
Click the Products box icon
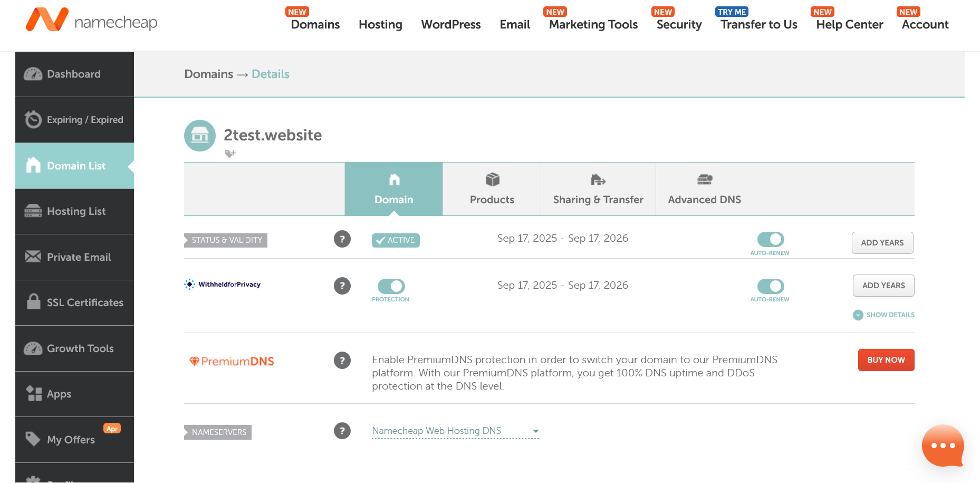pos(493,179)
